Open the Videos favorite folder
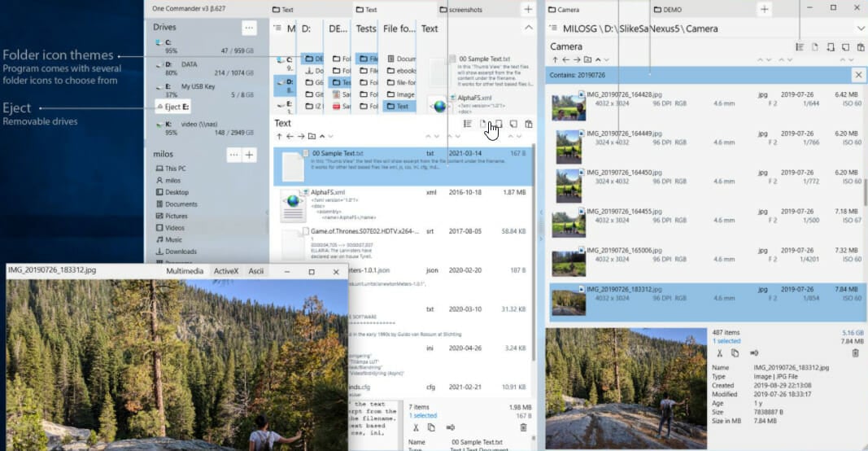868x451 pixels. [x=170, y=228]
